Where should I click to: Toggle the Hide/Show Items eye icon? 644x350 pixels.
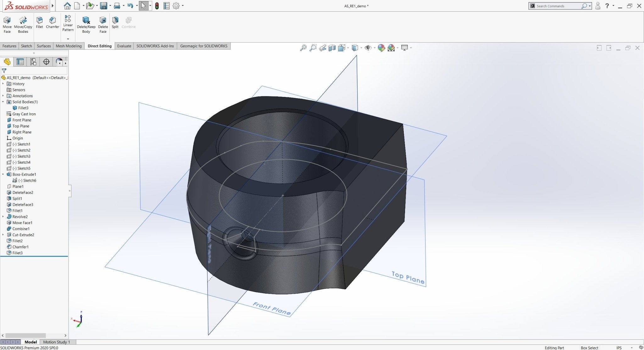tap(368, 48)
